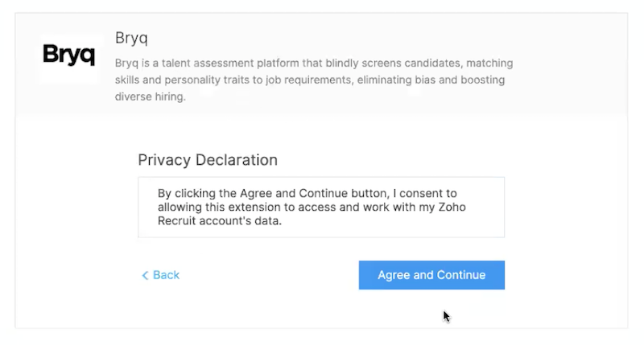Screen dimensions: 644x345
Task: Click the Bryq logo image
Action: pyautogui.click(x=68, y=55)
